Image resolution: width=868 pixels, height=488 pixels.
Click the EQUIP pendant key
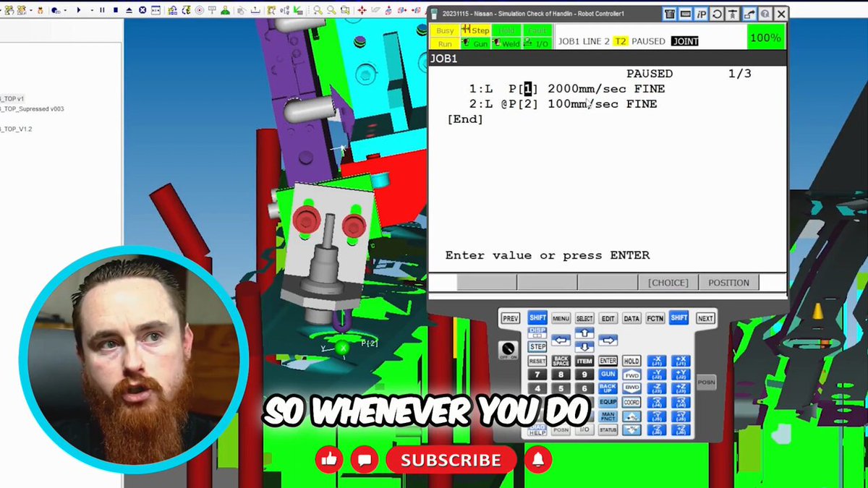608,402
